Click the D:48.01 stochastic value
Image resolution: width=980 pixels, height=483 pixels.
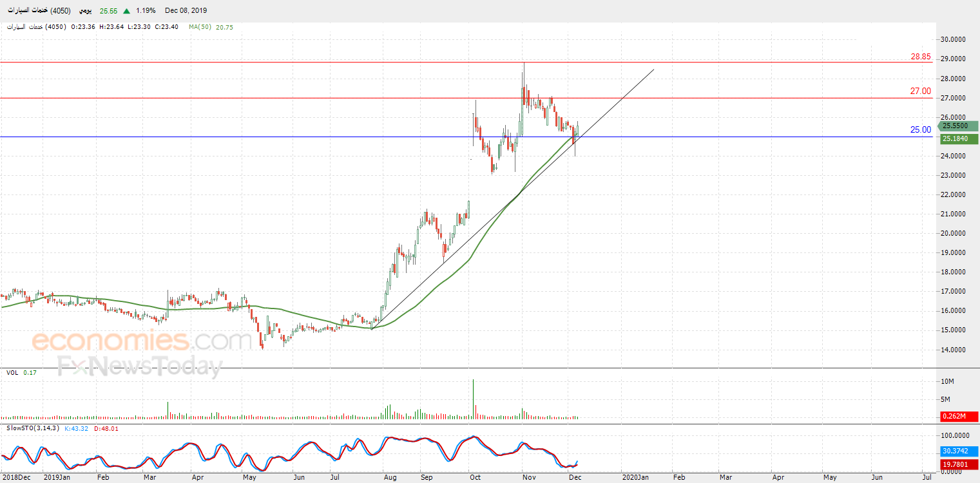[106, 428]
